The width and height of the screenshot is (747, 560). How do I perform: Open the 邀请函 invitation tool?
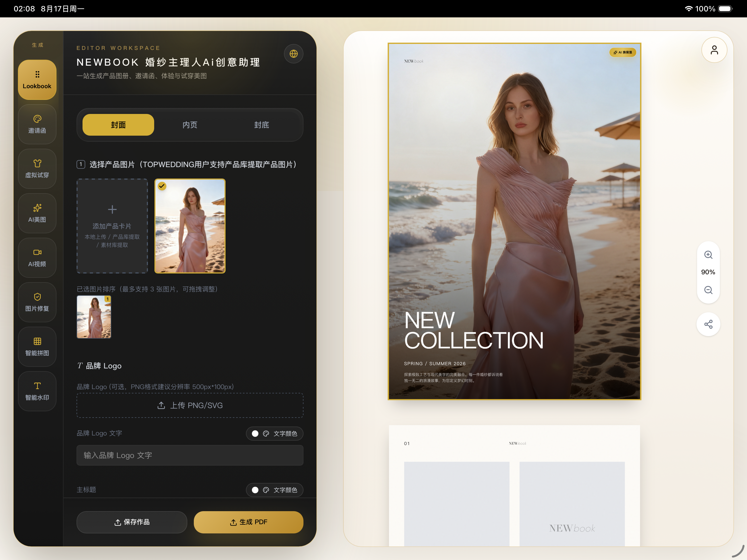tap(37, 124)
